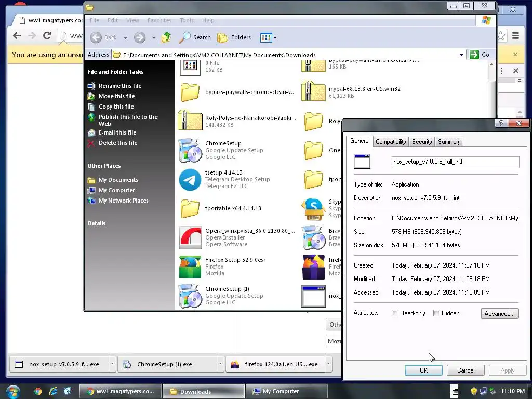Viewport: 532px width, 399px height.
Task: Select the Firefox Setup 52.9.0esr icon
Action: tap(190, 267)
